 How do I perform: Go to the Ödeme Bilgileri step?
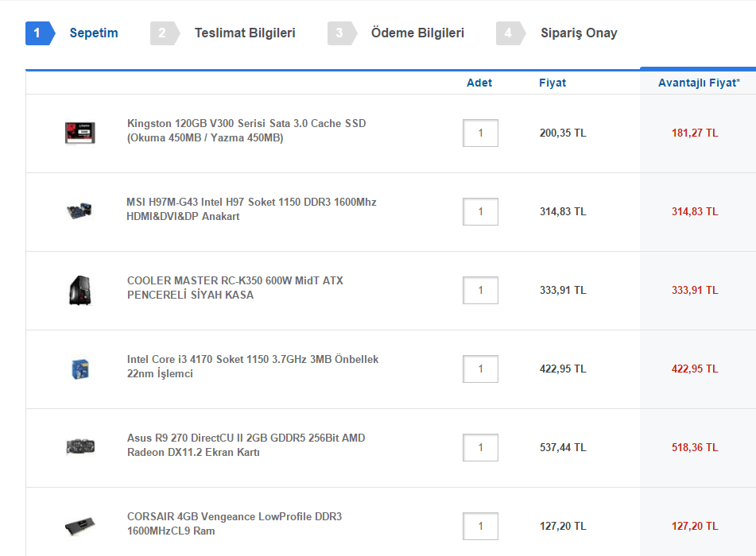[417, 33]
